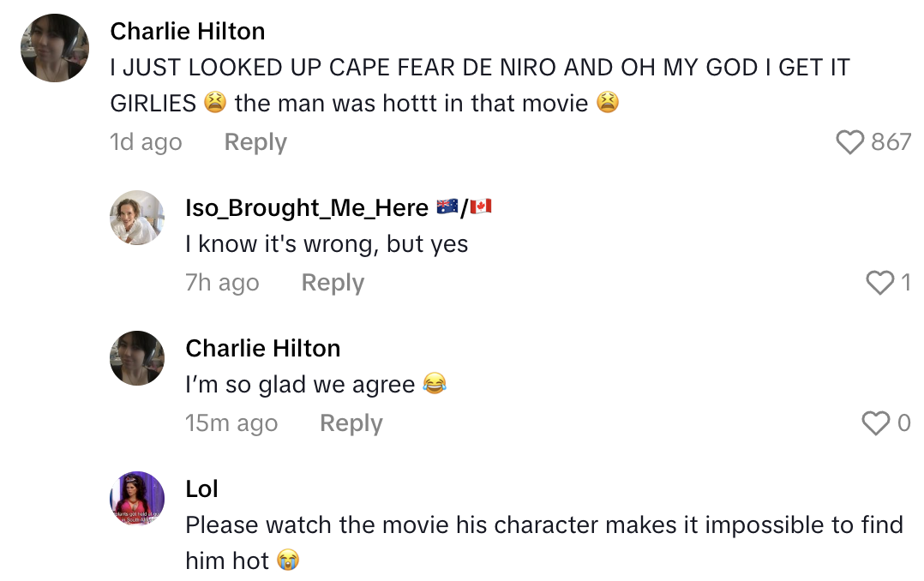Click Lol's profile picture thumbnail
The width and height of the screenshot is (924, 581).
pyautogui.click(x=136, y=497)
